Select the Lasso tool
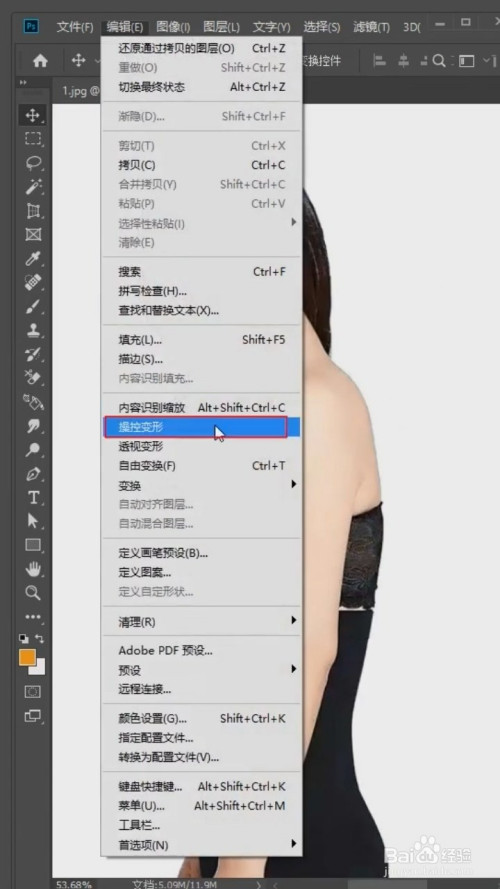Viewport: 500px width, 889px height. pos(33,163)
